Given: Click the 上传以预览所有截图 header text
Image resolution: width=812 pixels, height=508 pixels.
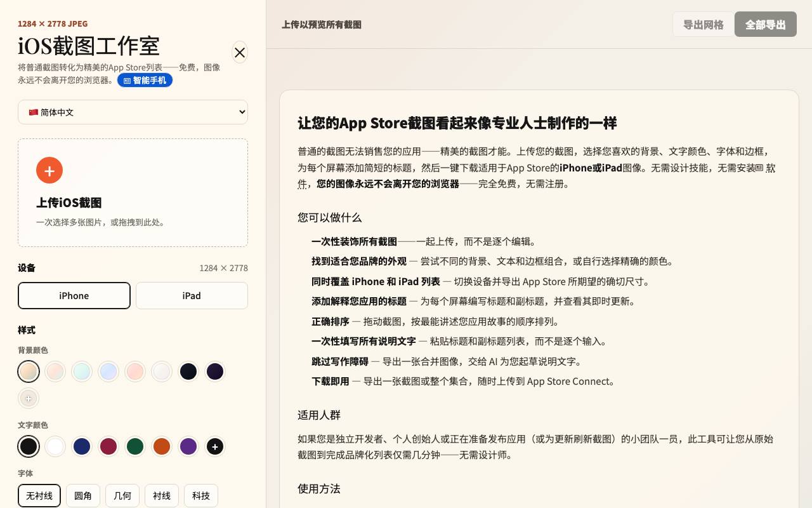Looking at the screenshot, I should 322,25.
